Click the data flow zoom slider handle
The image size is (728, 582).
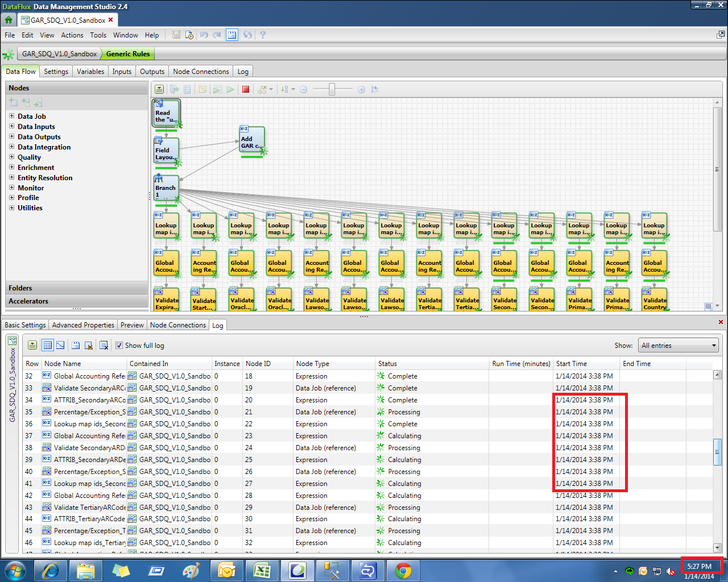(332, 89)
